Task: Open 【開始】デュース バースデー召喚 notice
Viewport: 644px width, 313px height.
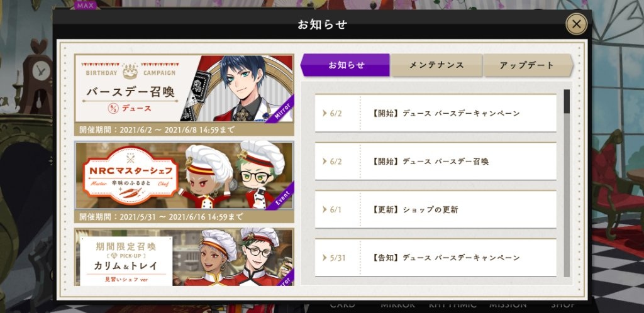Action: click(x=436, y=162)
